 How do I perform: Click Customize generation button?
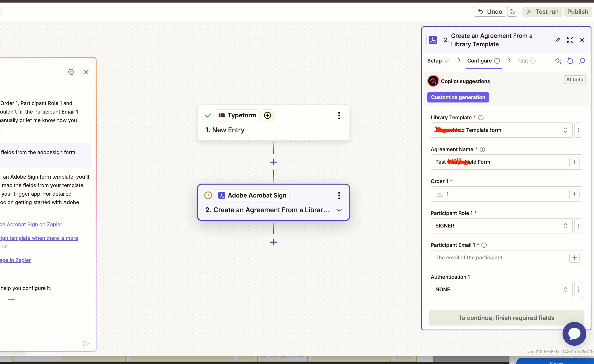pyautogui.click(x=458, y=97)
